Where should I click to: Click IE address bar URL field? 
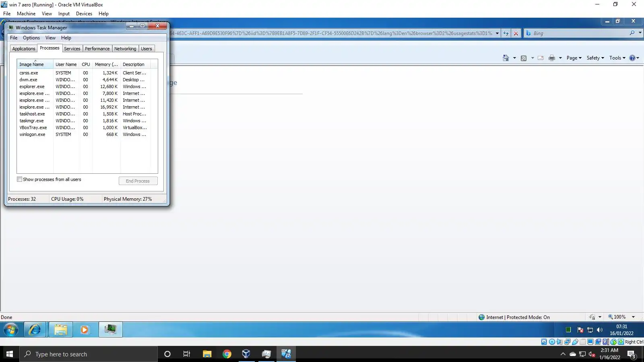click(331, 33)
